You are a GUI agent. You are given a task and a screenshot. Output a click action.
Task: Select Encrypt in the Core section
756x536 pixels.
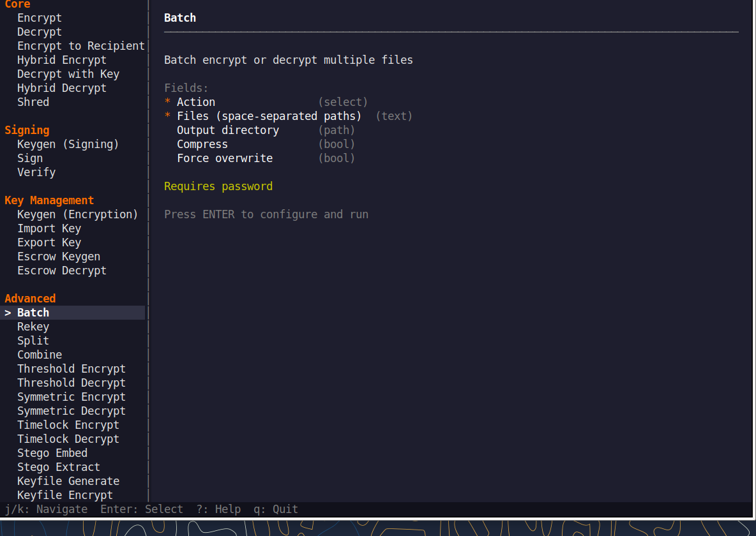pos(40,18)
